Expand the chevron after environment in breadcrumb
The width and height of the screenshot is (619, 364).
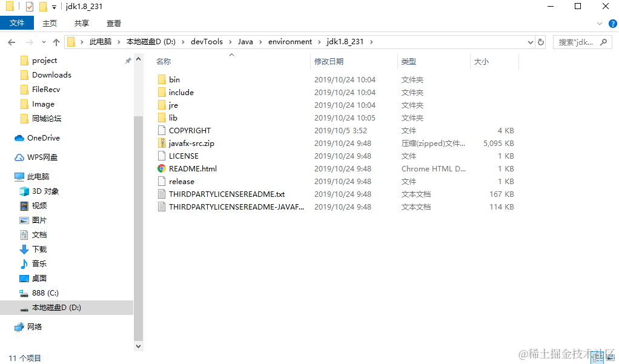(319, 42)
